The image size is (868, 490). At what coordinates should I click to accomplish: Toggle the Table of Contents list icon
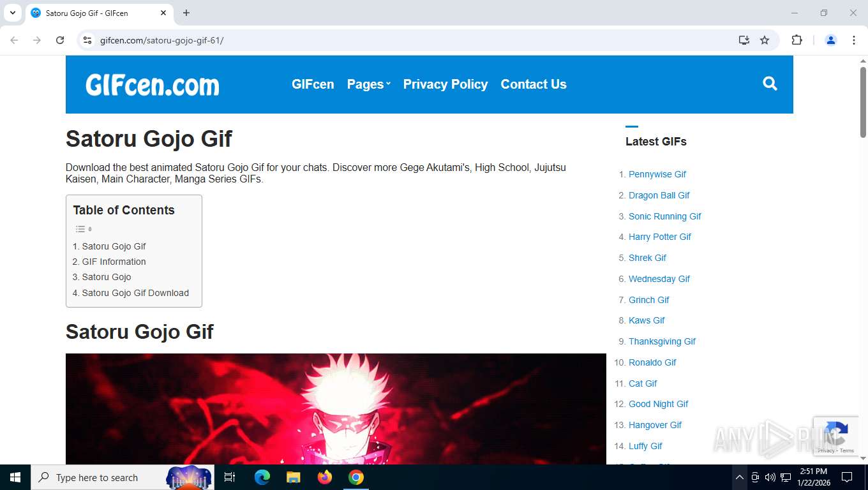(84, 229)
